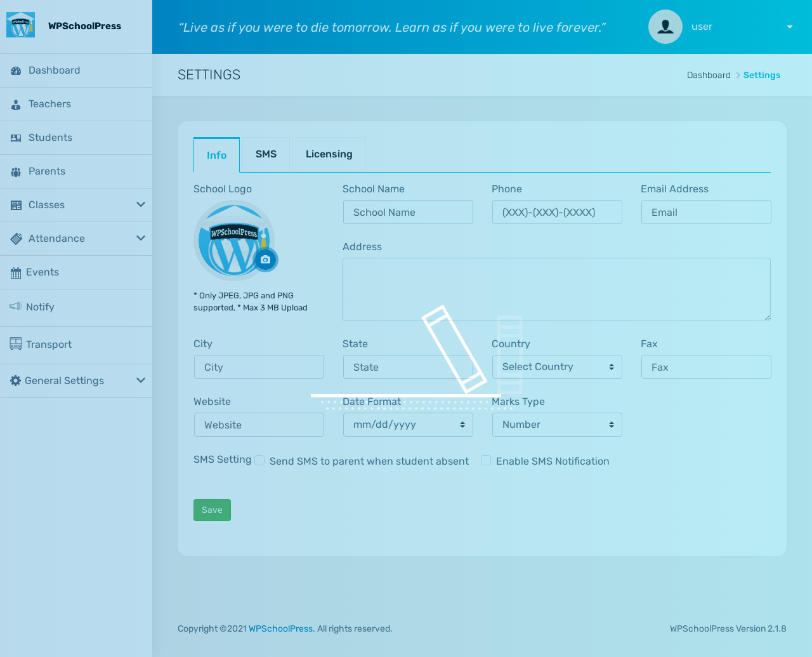
Task: Open Dashboard from the sidebar
Action: tap(76, 70)
